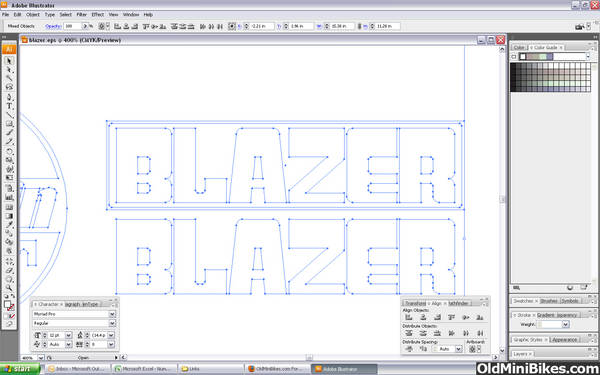Select the Selection arrow tool
Image resolution: width=600 pixels, height=375 pixels.
click(10, 60)
